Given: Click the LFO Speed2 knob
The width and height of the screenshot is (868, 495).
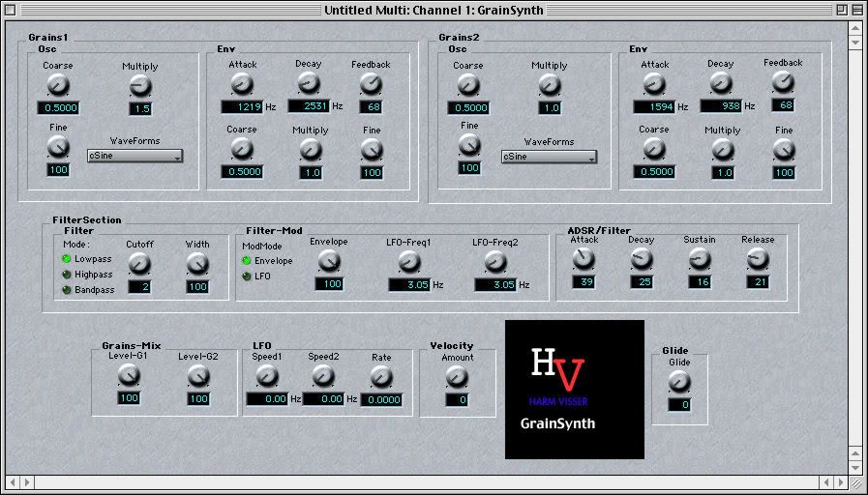Looking at the screenshot, I should pyautogui.click(x=323, y=377).
